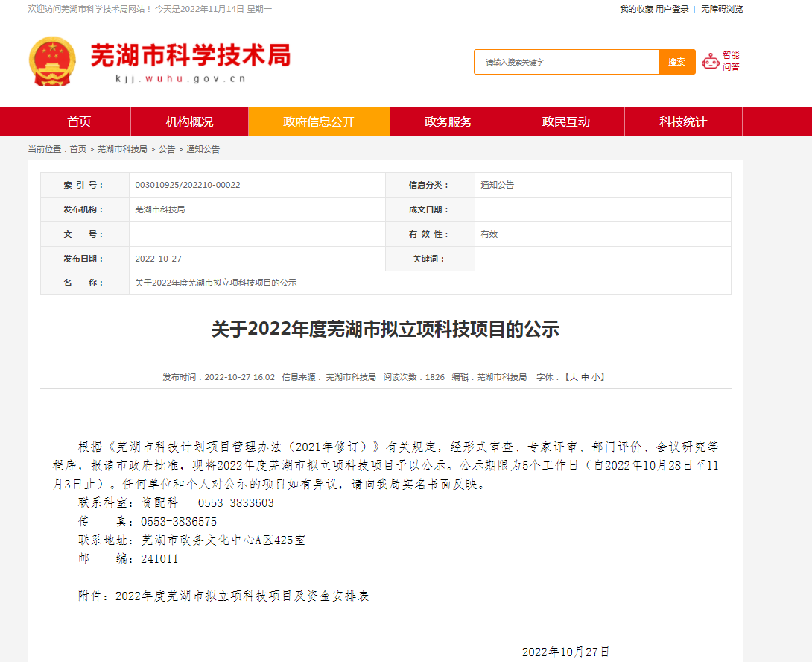
Task: Set font size to 中
Action: click(x=586, y=377)
